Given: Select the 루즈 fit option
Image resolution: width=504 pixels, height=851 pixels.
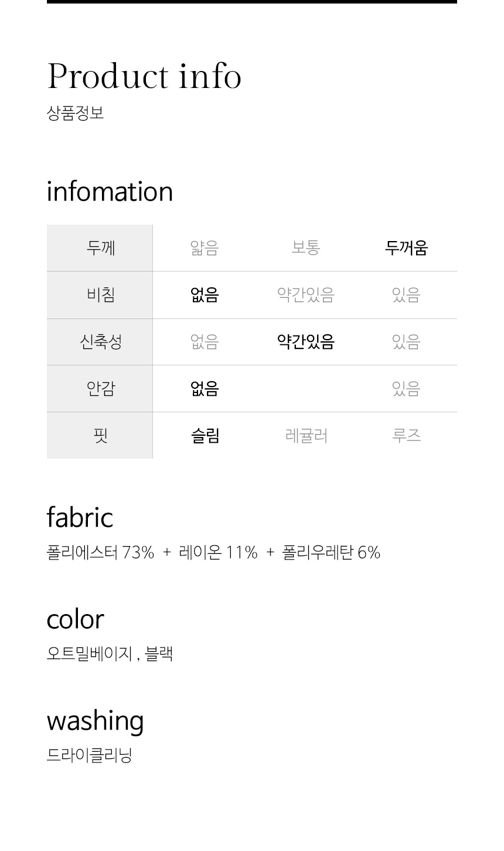Looking at the screenshot, I should tap(406, 435).
